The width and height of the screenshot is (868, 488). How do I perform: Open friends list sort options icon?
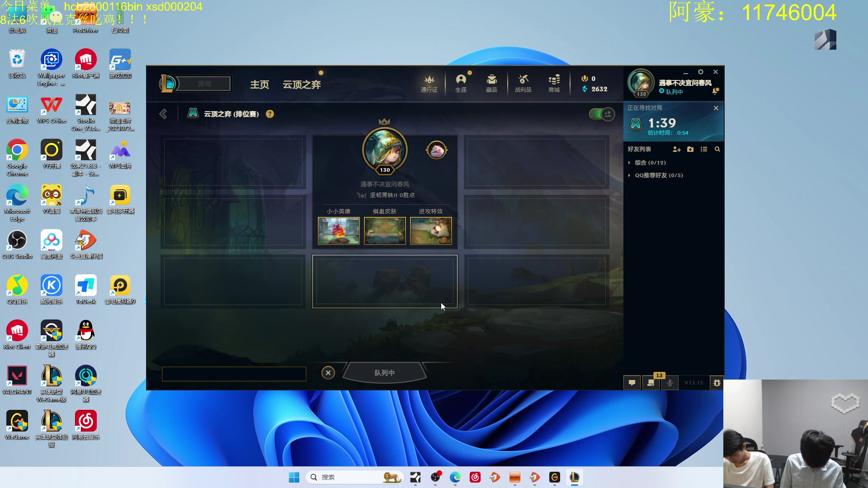coord(704,149)
